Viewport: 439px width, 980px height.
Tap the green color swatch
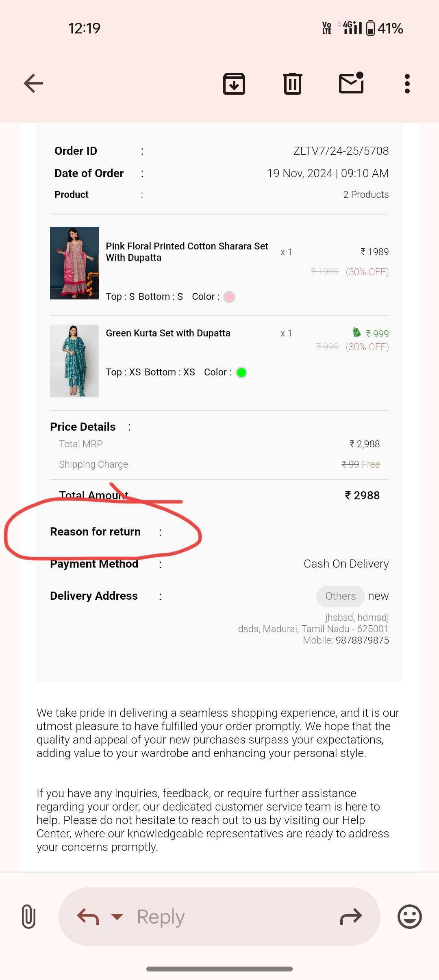241,373
